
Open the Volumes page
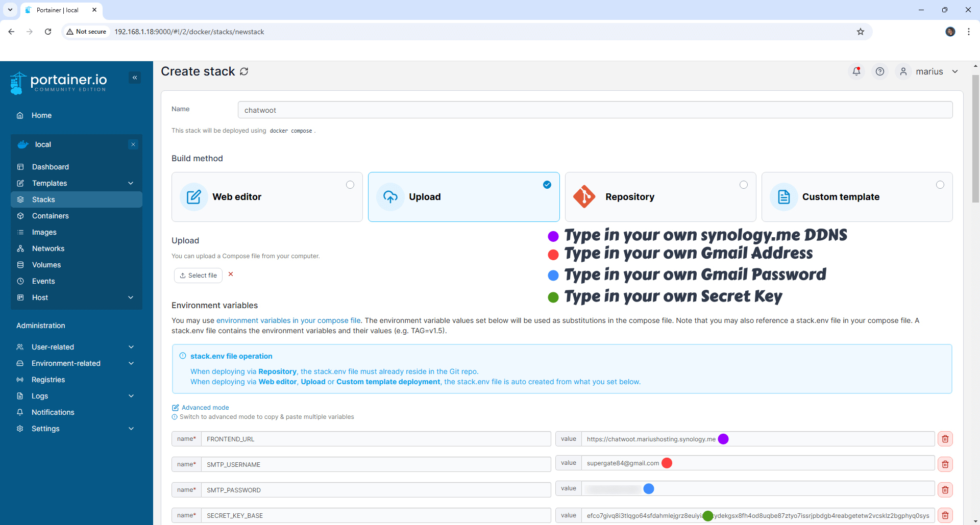77,265
